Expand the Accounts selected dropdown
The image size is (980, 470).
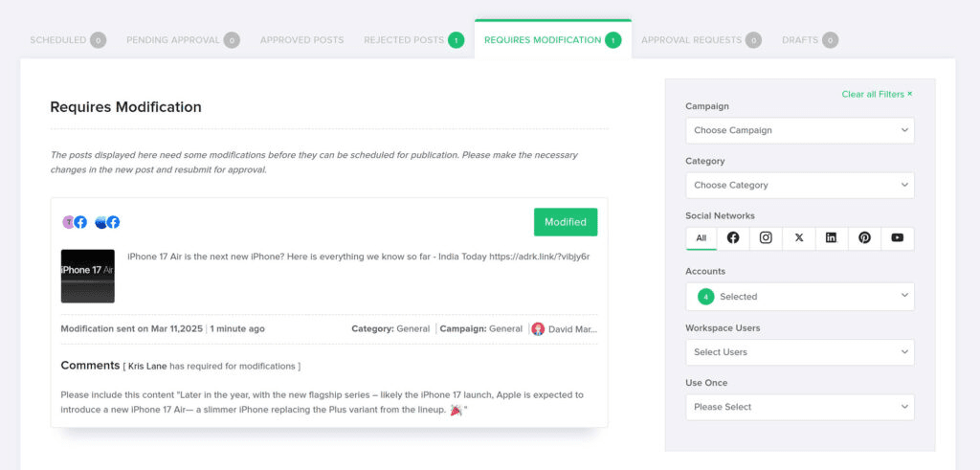(800, 297)
